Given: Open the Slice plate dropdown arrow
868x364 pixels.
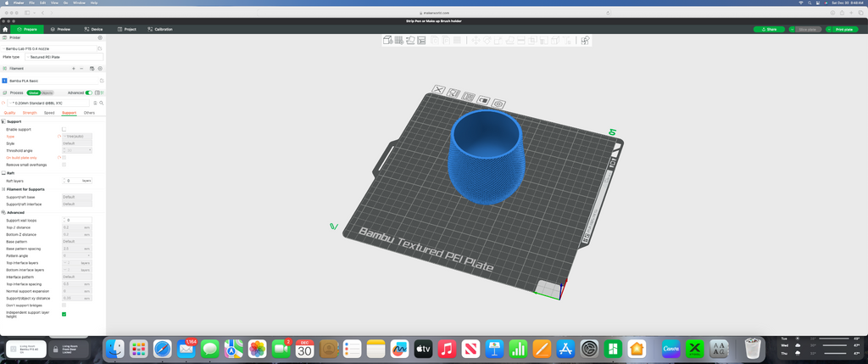Looking at the screenshot, I should 792,29.
